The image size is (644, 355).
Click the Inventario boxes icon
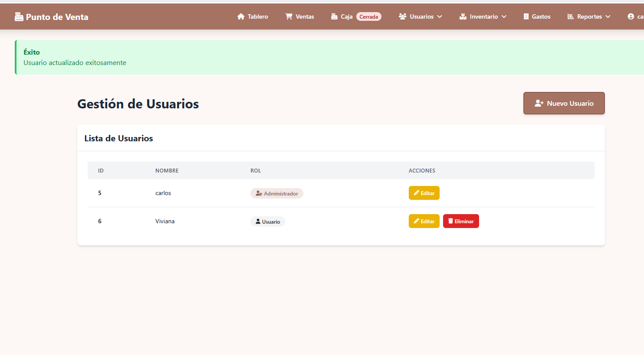[463, 16]
